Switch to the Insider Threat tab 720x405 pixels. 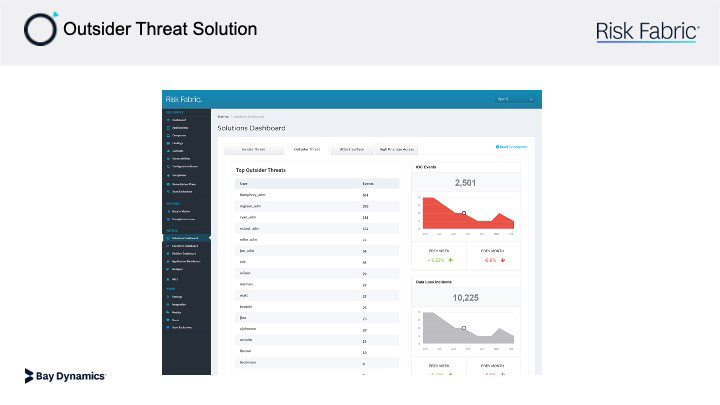pos(253,149)
